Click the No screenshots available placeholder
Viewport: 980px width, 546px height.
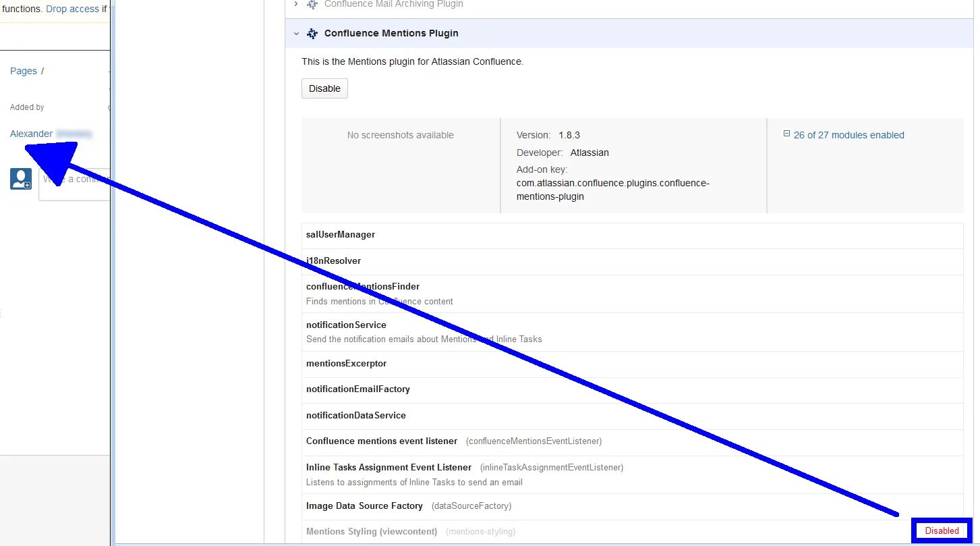click(x=401, y=135)
